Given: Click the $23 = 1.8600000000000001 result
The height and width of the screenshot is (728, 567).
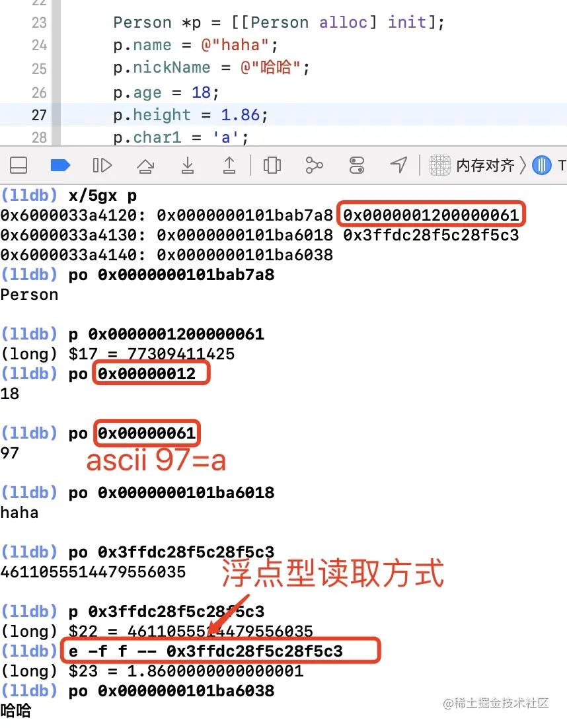Looking at the screenshot, I should [x=186, y=671].
